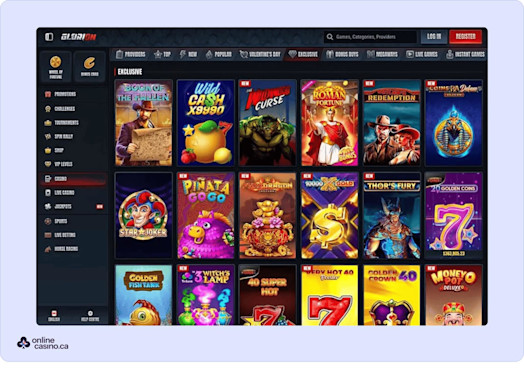
Task: Click the Jackpots clover icon
Action: pyautogui.click(x=48, y=207)
